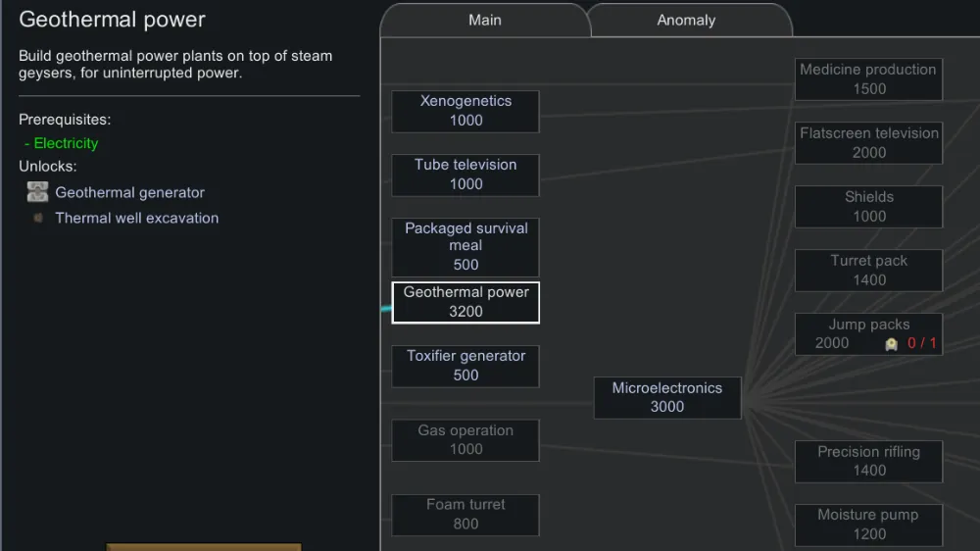Open the Anomaly research tab
The image size is (980, 551).
point(686,20)
